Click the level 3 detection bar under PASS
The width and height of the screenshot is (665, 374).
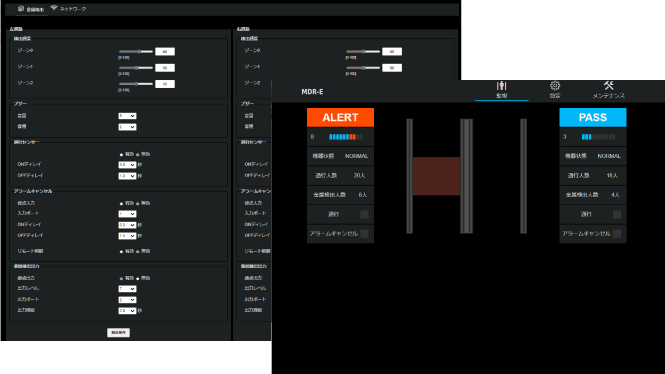pos(598,137)
